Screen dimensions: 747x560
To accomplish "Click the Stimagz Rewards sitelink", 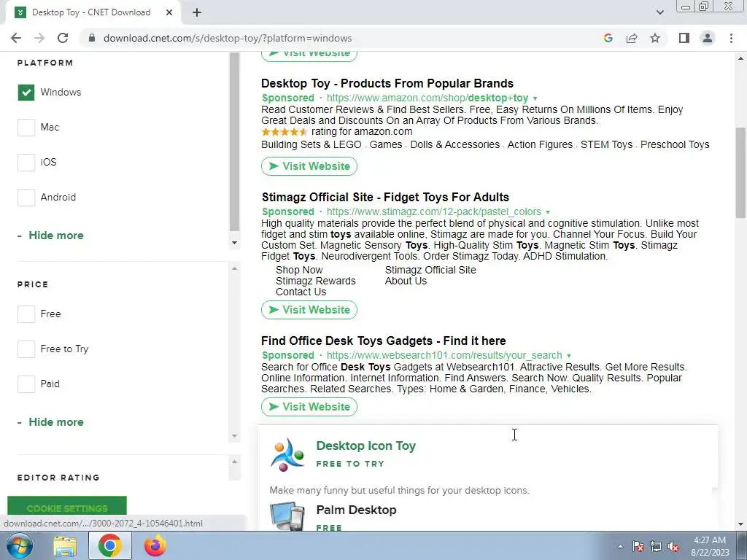I will click(315, 281).
